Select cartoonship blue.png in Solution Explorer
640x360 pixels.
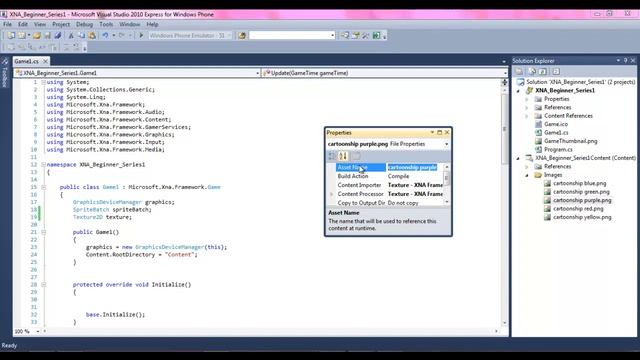tap(580, 183)
